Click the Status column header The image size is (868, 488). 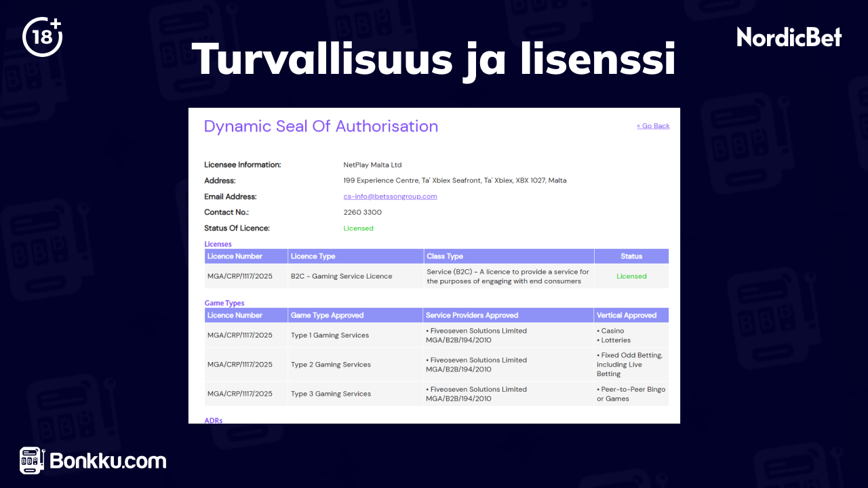[x=631, y=256]
